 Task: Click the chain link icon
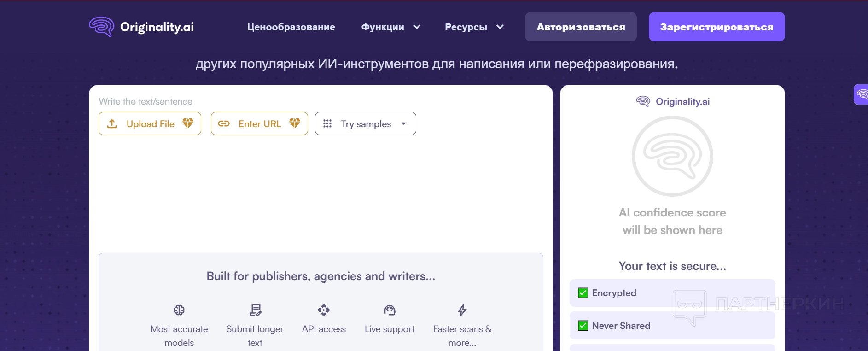pos(224,123)
